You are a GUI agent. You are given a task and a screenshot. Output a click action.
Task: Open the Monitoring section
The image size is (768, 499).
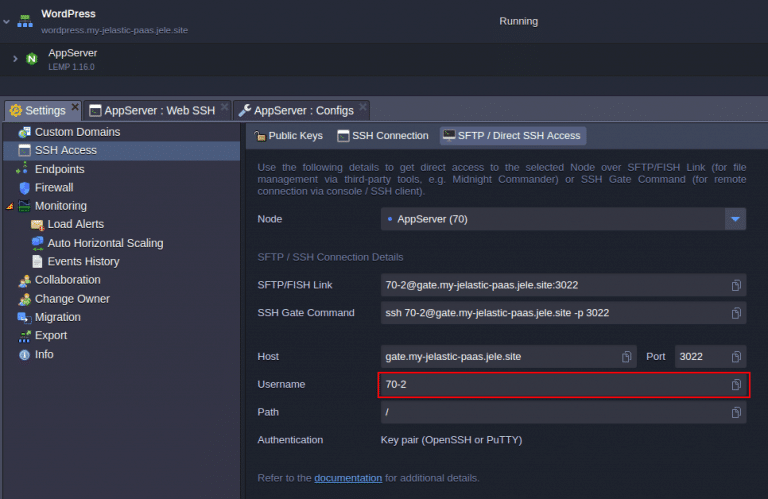pos(121,206)
